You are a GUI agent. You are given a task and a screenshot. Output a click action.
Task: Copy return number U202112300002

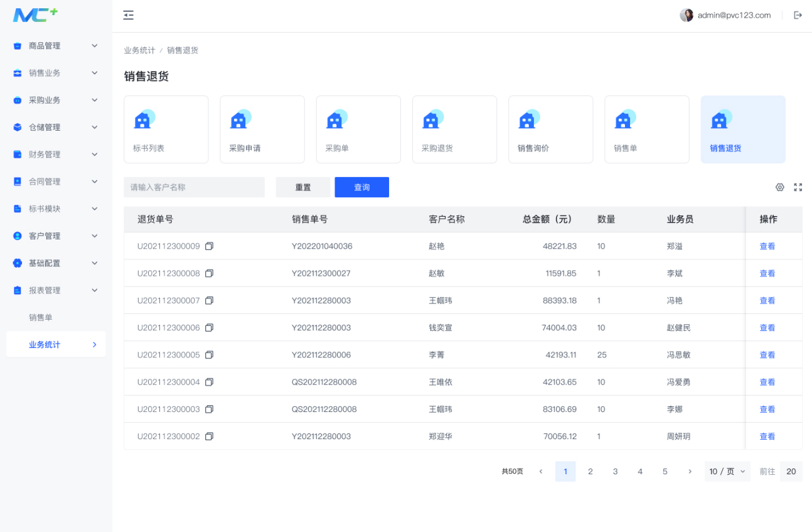(210, 437)
